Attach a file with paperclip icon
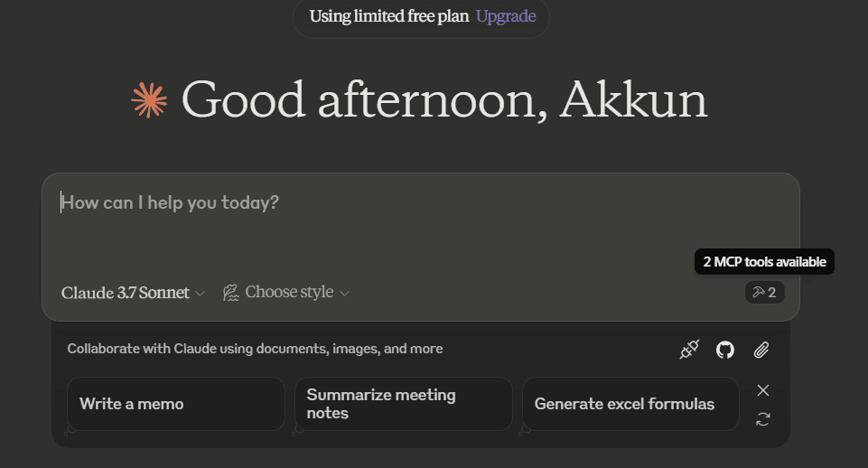The width and height of the screenshot is (868, 468). tap(761, 350)
